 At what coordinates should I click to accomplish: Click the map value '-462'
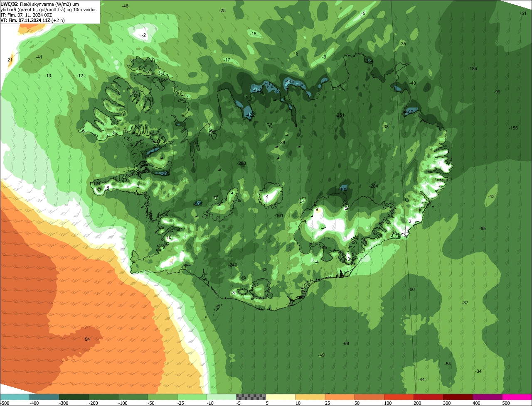coord(257,90)
